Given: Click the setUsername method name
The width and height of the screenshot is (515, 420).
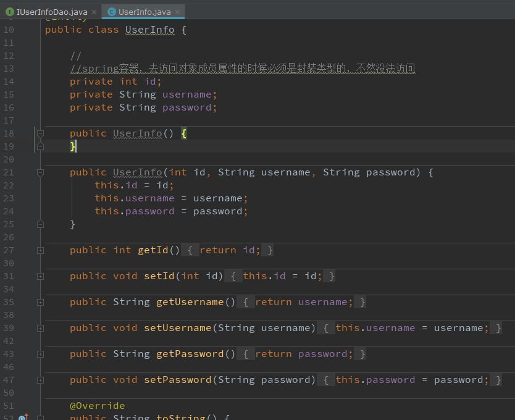Looking at the screenshot, I should point(178,329).
